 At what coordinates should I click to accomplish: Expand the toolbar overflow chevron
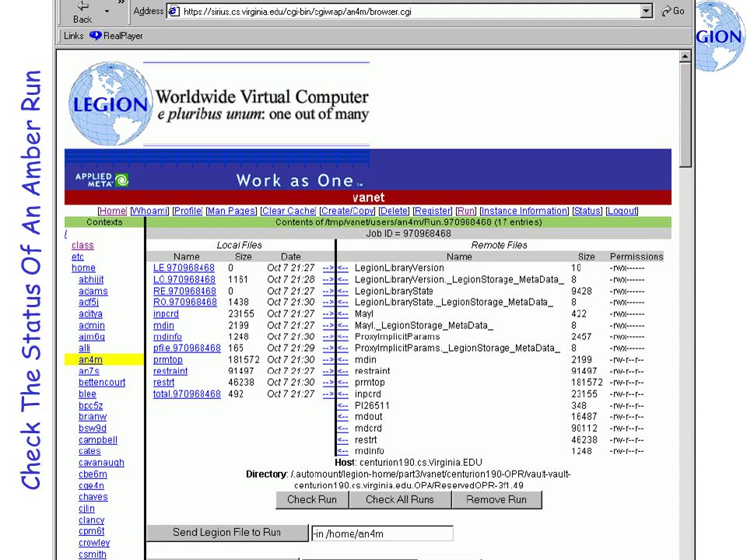point(121,2)
